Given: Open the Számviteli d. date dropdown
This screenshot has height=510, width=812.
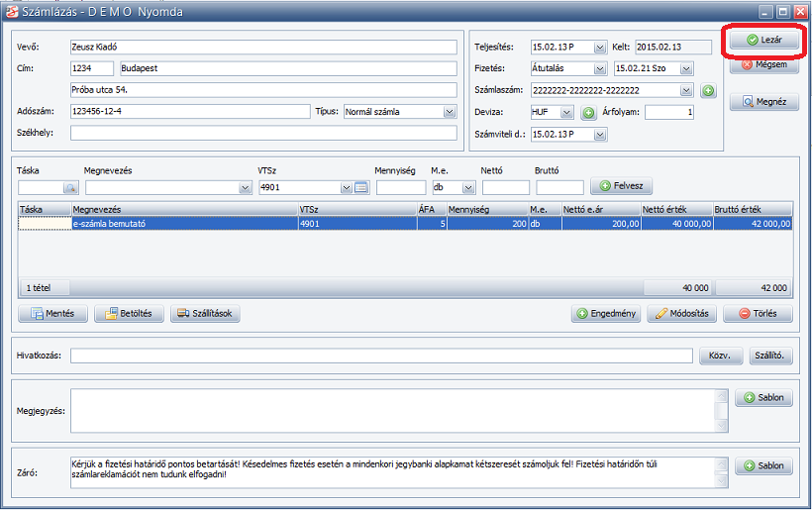Looking at the screenshot, I should tap(600, 135).
